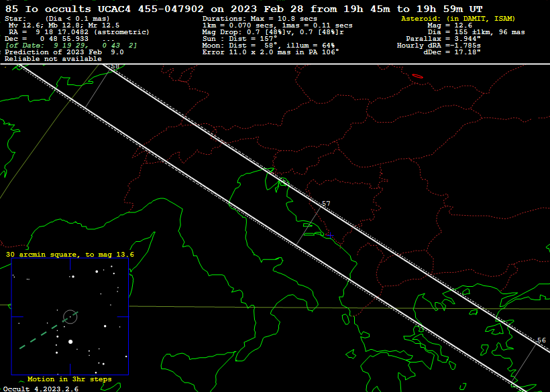Click the "Motion in 3hr steps" caption
Screen dimensions: 550x392
tap(70, 379)
